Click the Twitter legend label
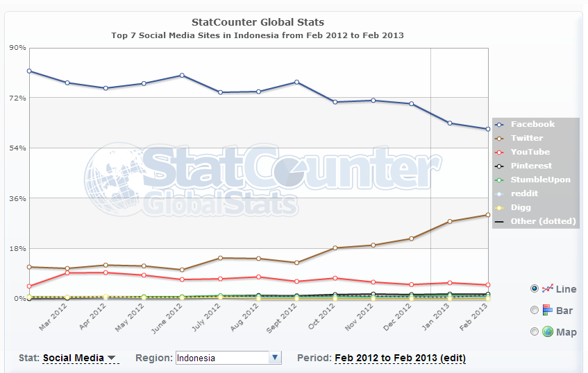The width and height of the screenshot is (588, 373). [x=527, y=138]
